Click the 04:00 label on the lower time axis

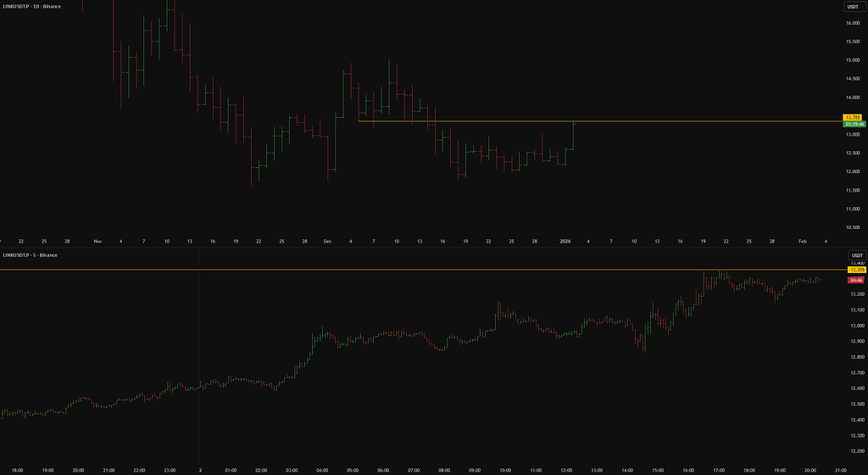[x=322, y=468]
